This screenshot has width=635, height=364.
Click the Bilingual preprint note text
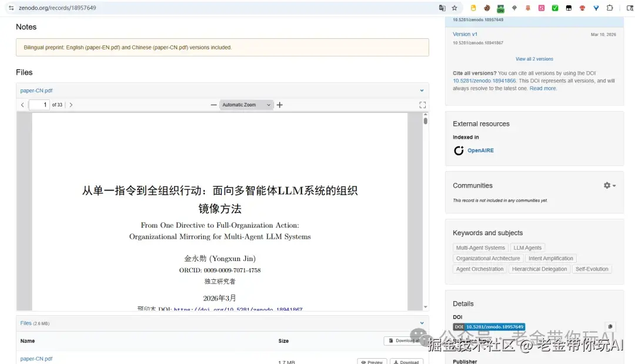point(128,48)
